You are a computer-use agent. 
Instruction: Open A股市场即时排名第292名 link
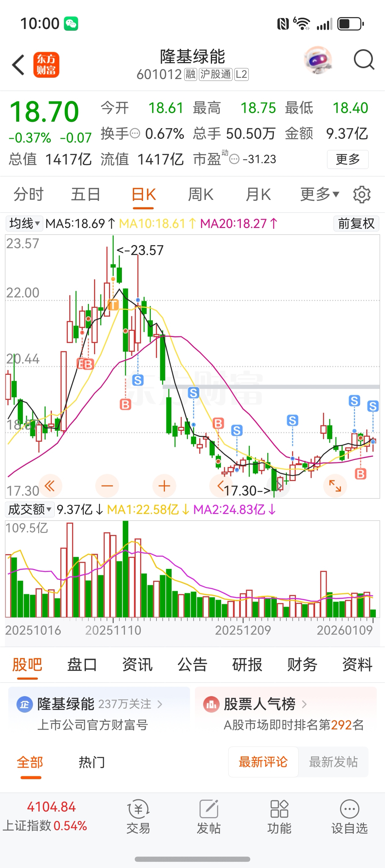click(x=294, y=725)
